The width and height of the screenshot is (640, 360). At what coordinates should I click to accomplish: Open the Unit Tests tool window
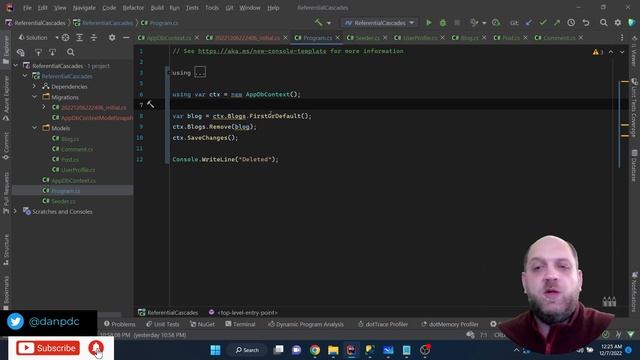coord(163,324)
